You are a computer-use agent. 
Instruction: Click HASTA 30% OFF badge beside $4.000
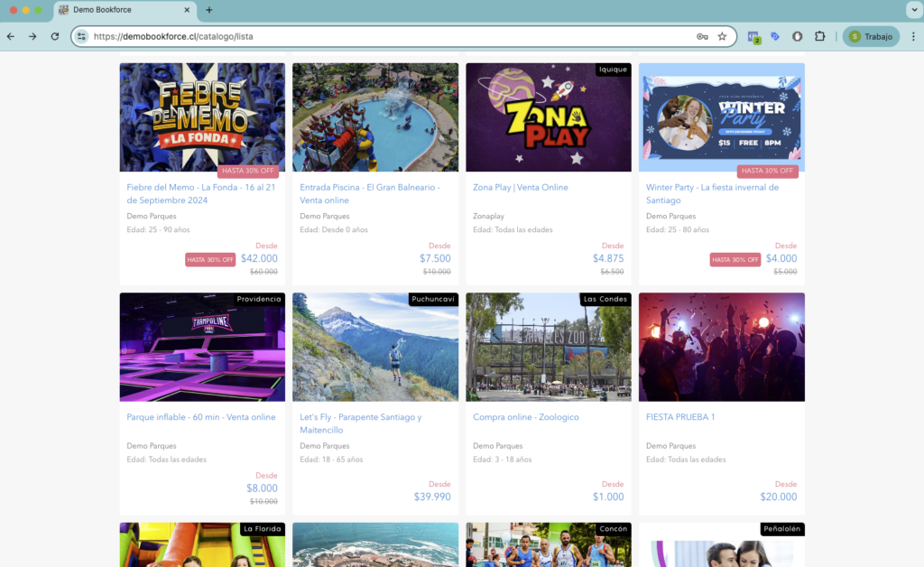click(x=735, y=260)
